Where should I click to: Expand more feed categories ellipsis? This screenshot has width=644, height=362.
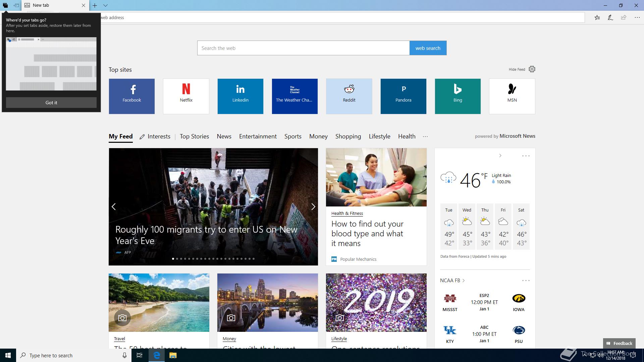(425, 136)
